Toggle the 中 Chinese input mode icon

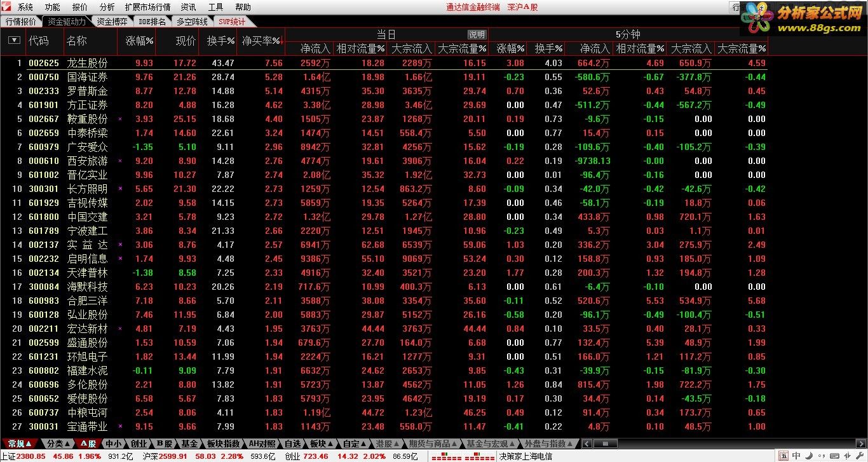(796, 456)
